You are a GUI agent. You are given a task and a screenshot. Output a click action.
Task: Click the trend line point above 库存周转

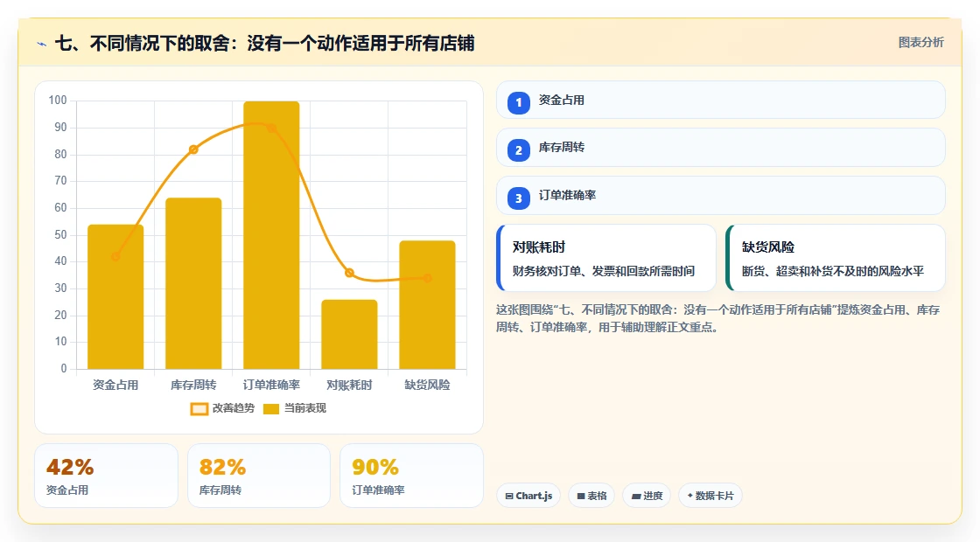click(x=193, y=149)
